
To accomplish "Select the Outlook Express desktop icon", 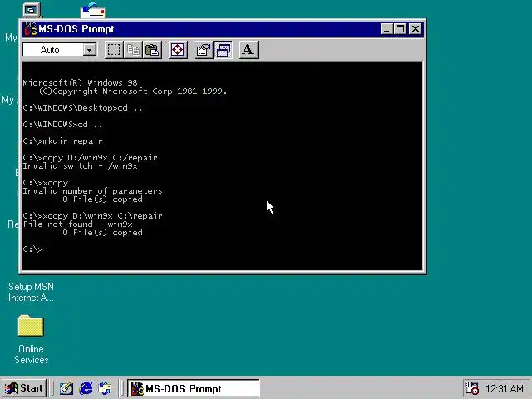I will point(93,10).
